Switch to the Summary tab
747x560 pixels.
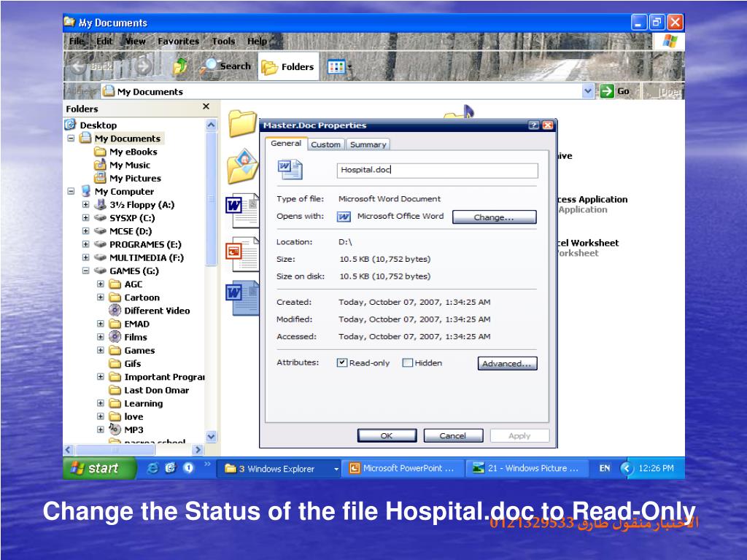(x=368, y=144)
